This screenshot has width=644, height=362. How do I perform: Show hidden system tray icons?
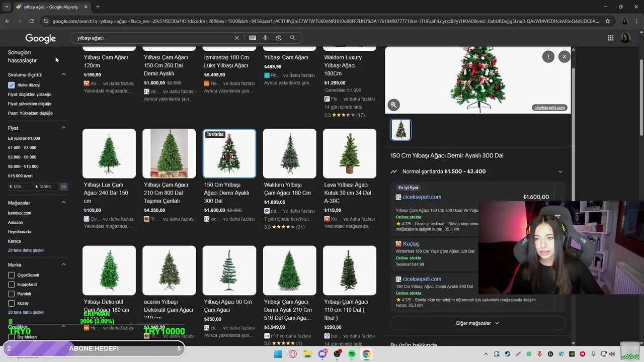click(486, 354)
